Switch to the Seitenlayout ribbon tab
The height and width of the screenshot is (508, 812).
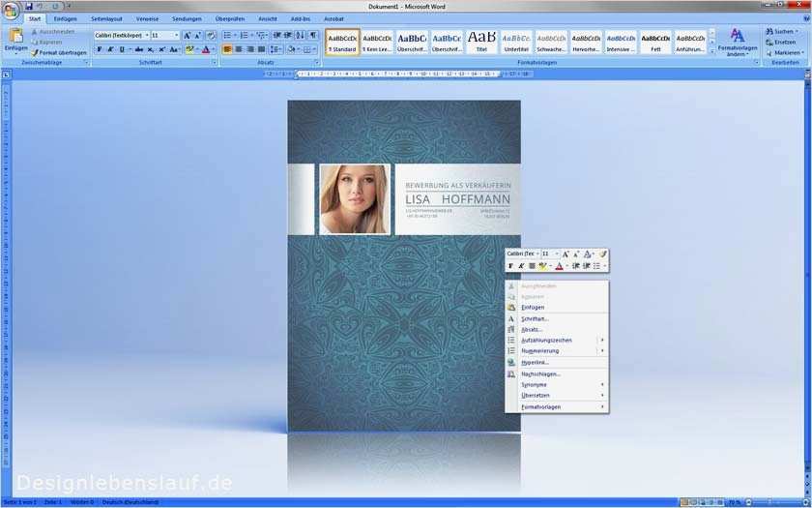(x=106, y=19)
